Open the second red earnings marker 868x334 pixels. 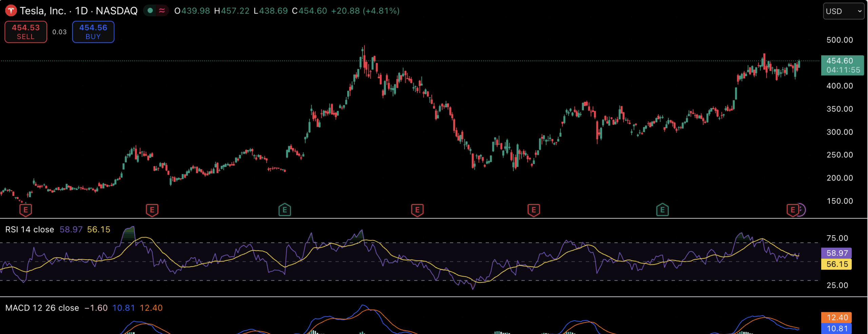point(152,210)
